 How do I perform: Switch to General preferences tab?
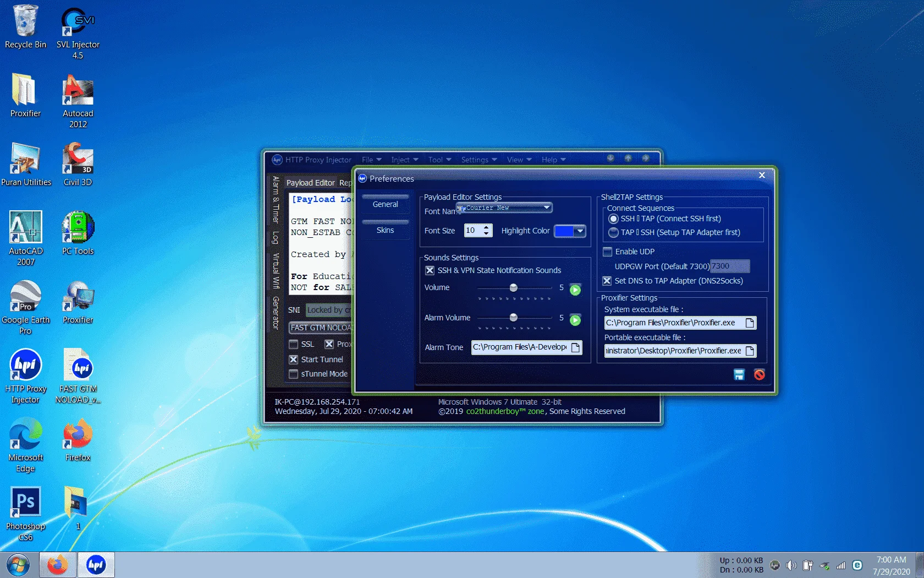386,204
